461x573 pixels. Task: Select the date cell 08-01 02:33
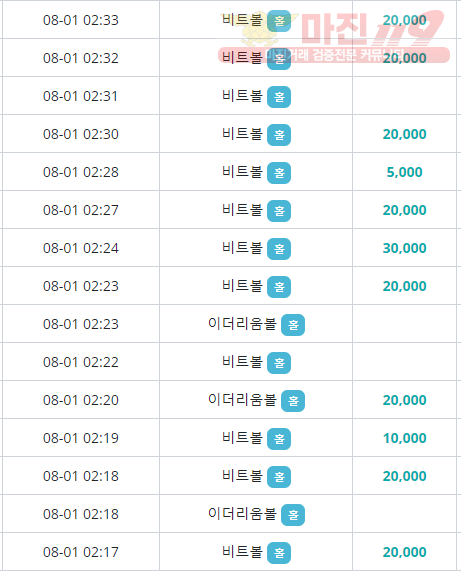(81, 20)
